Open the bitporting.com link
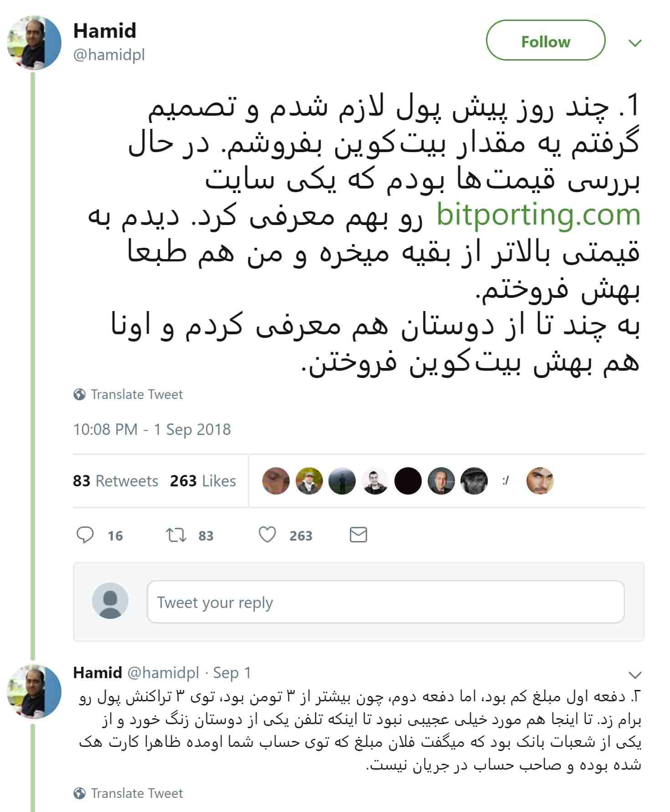 tap(538, 215)
